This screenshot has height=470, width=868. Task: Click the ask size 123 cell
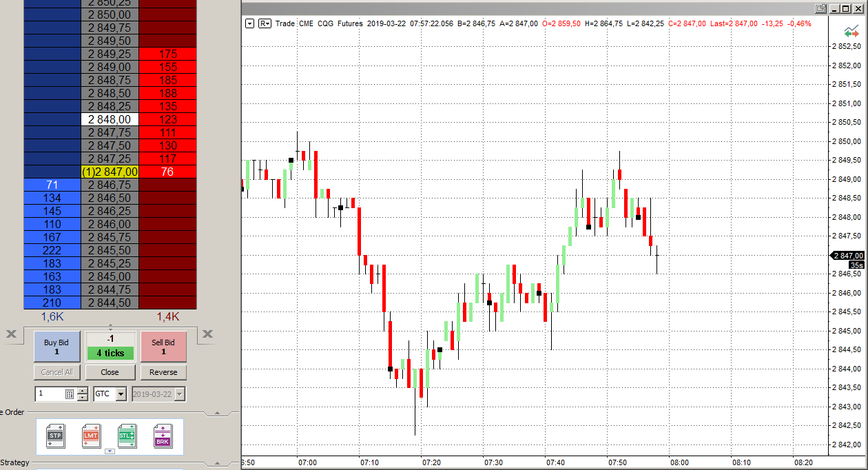coord(167,119)
